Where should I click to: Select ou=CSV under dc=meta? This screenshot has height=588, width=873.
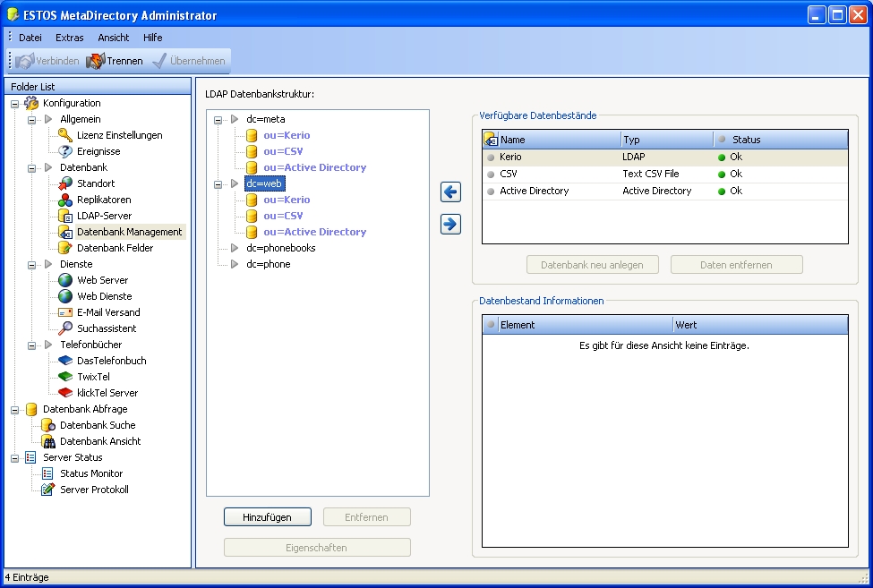coord(283,151)
